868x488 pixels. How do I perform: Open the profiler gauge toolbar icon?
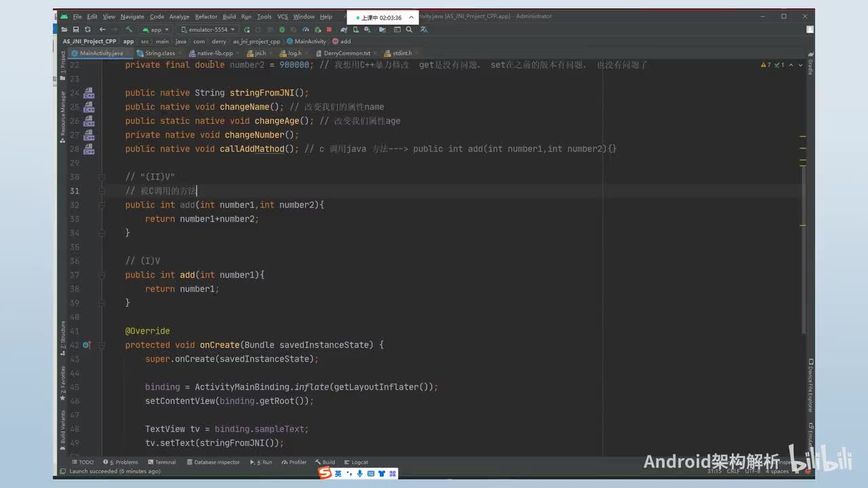point(307,30)
